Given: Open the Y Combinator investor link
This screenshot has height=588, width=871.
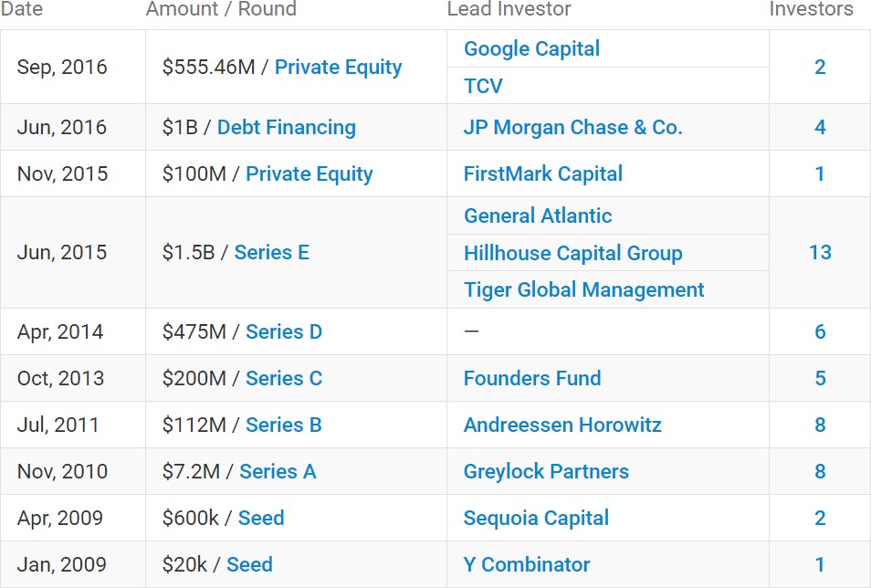Looking at the screenshot, I should [527, 564].
